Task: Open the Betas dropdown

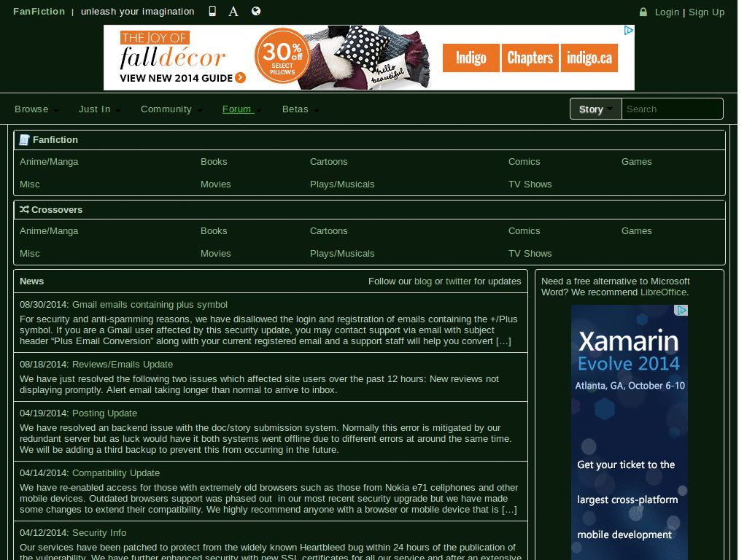Action: coord(300,109)
